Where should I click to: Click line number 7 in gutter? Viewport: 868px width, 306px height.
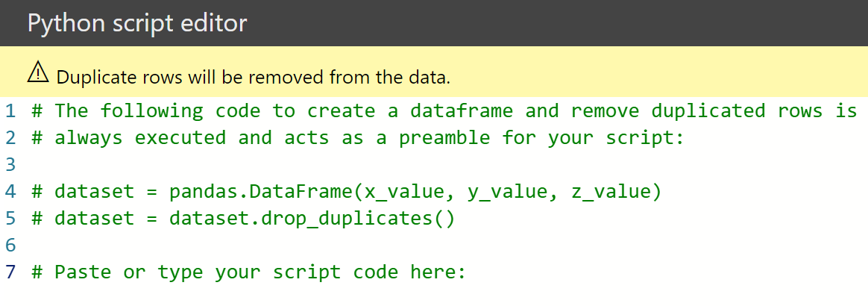pos(10,272)
